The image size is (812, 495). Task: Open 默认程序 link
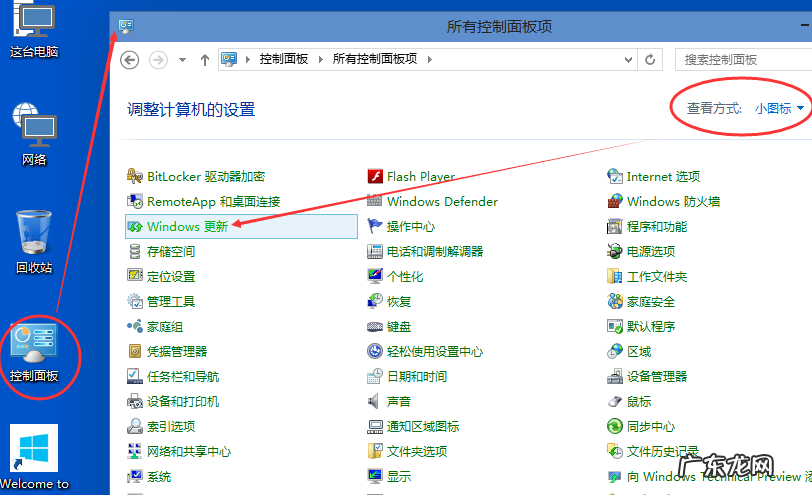point(651,326)
